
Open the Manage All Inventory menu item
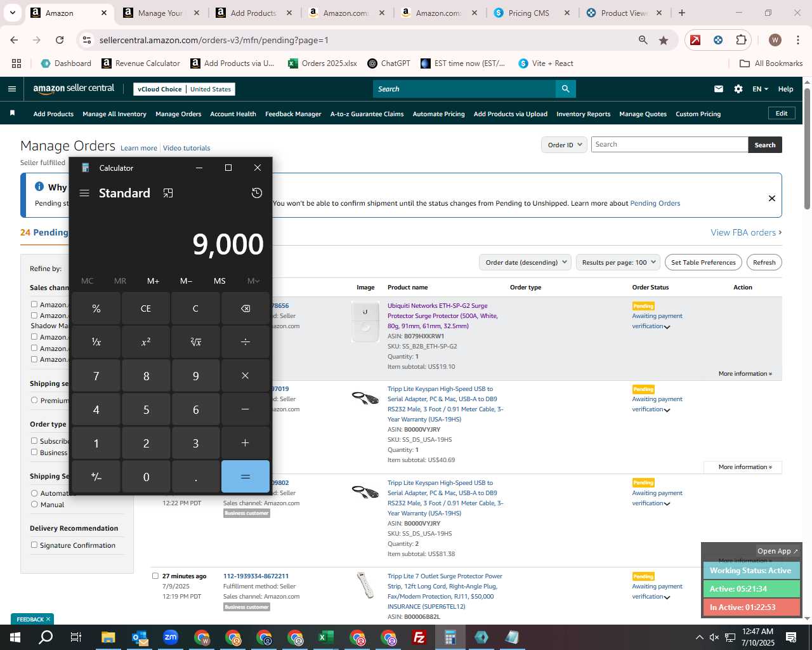(x=114, y=114)
